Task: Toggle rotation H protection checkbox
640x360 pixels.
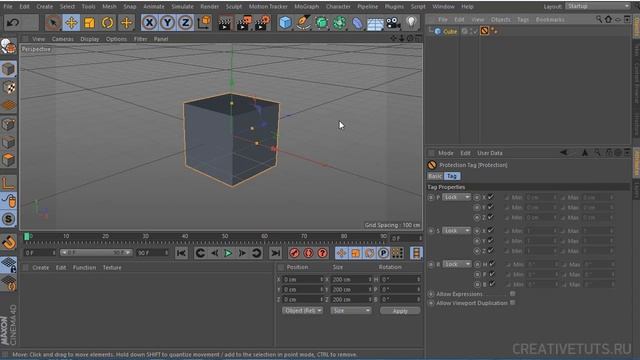Action: pos(492,264)
